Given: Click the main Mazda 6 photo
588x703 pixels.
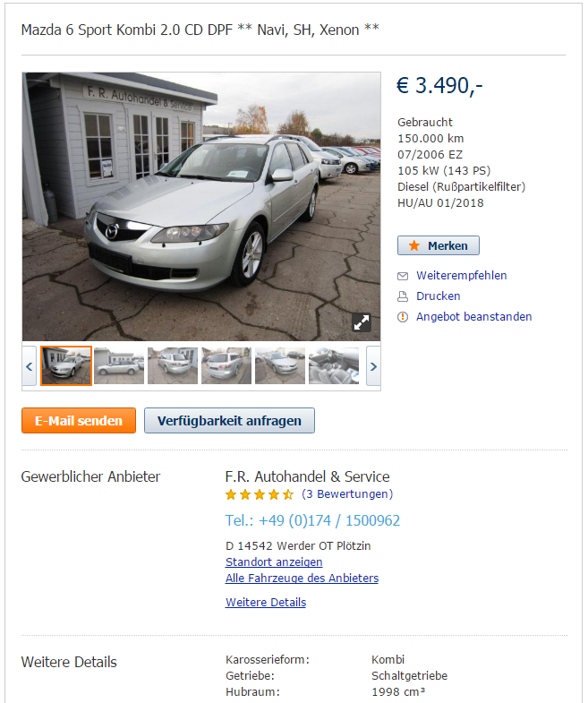Looking at the screenshot, I should coord(201,207).
